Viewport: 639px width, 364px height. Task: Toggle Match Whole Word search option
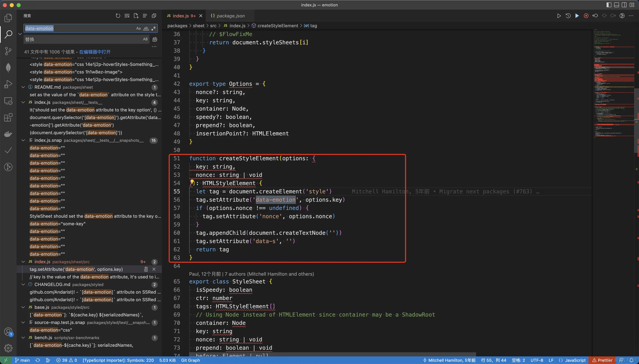tap(146, 28)
